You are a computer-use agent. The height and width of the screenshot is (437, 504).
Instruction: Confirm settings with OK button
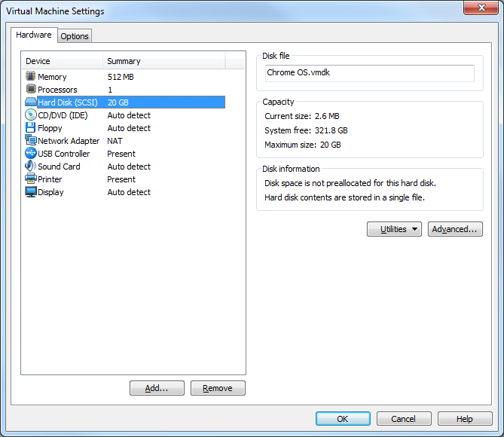tap(343, 419)
